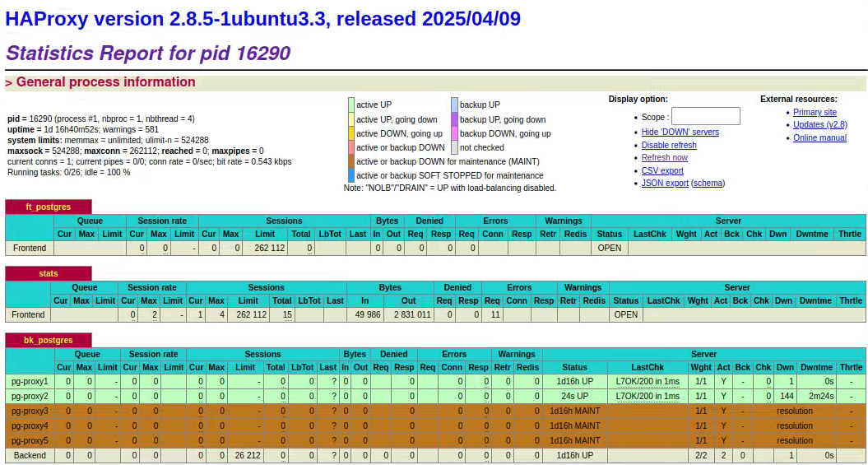
Task: Open the JSON schema link
Action: (x=708, y=184)
